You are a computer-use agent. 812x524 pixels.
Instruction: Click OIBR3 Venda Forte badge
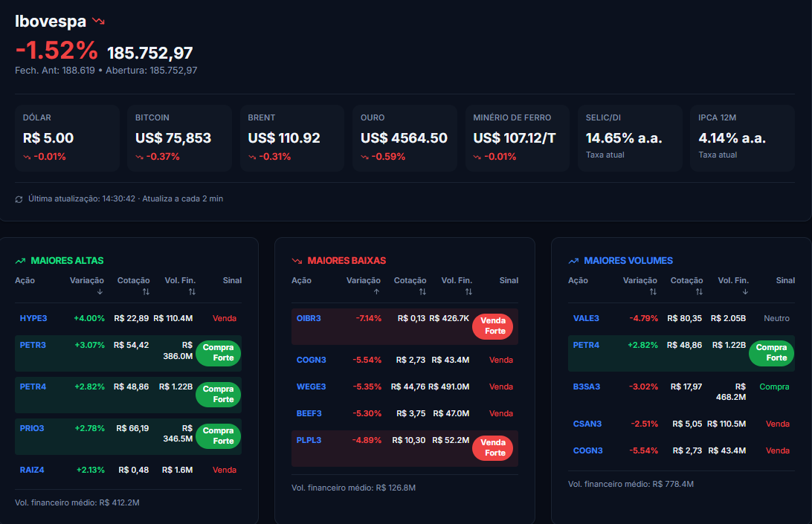[x=493, y=326]
